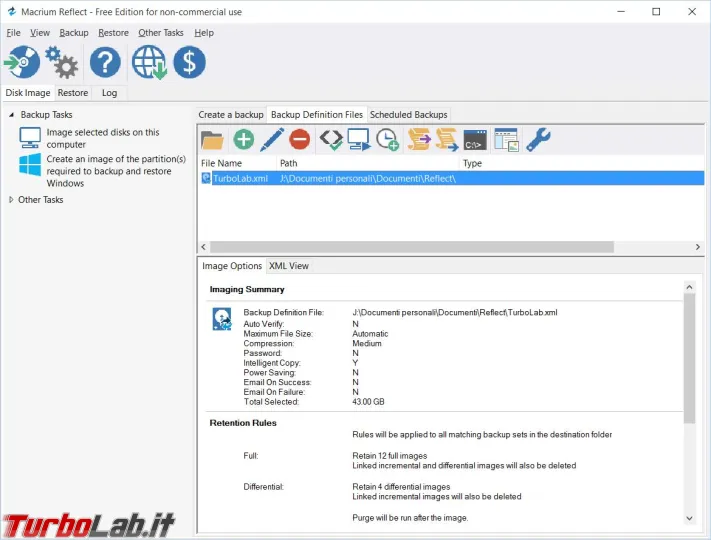Click the red minus delete icon
711x540 pixels.
point(299,140)
